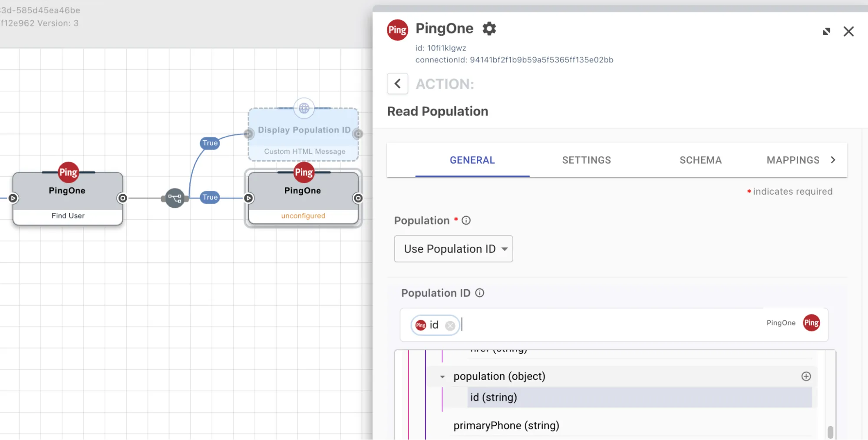Show info about Population ID field
The height and width of the screenshot is (440, 868).
479,293
